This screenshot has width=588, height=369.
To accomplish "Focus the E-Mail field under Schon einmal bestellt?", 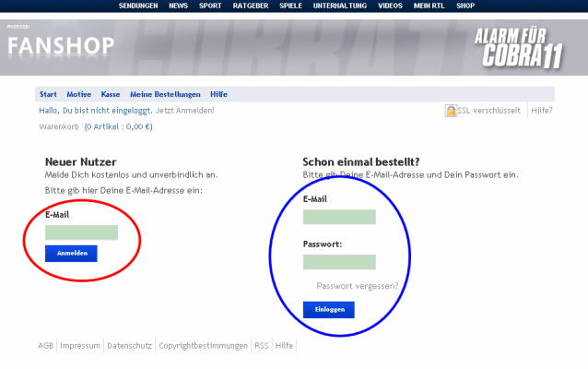I will 339,217.
